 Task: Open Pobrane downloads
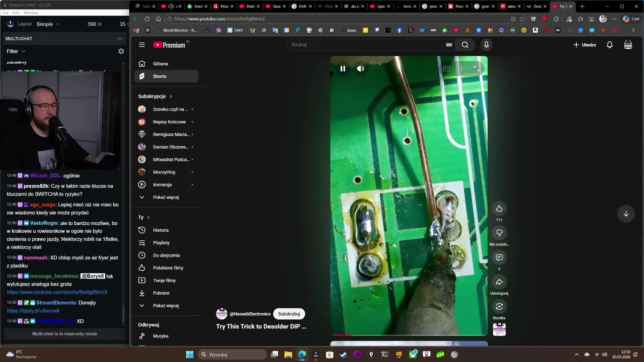[167, 293]
